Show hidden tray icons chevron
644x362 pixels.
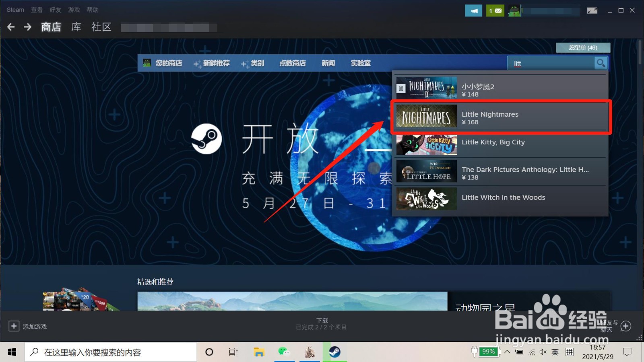[x=507, y=352]
